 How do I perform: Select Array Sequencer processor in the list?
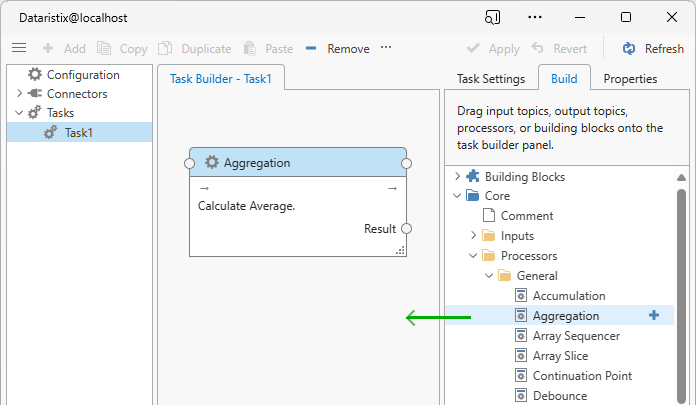[575, 336]
